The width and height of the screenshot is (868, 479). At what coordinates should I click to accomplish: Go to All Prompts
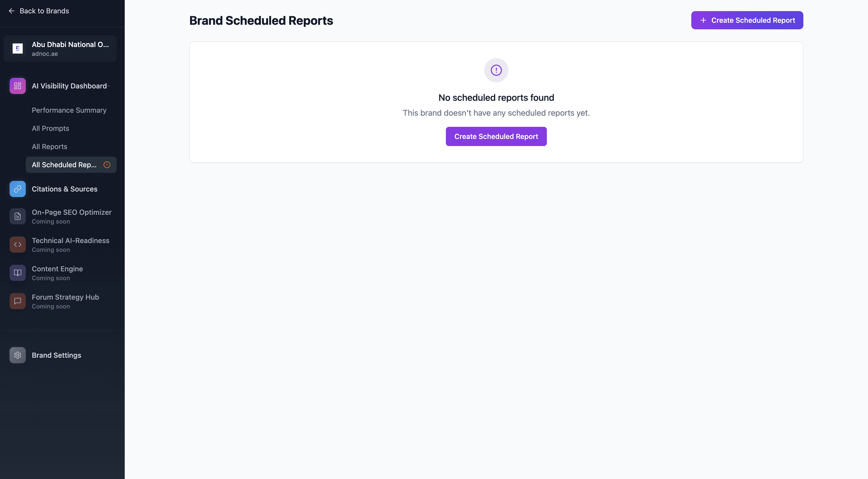50,128
